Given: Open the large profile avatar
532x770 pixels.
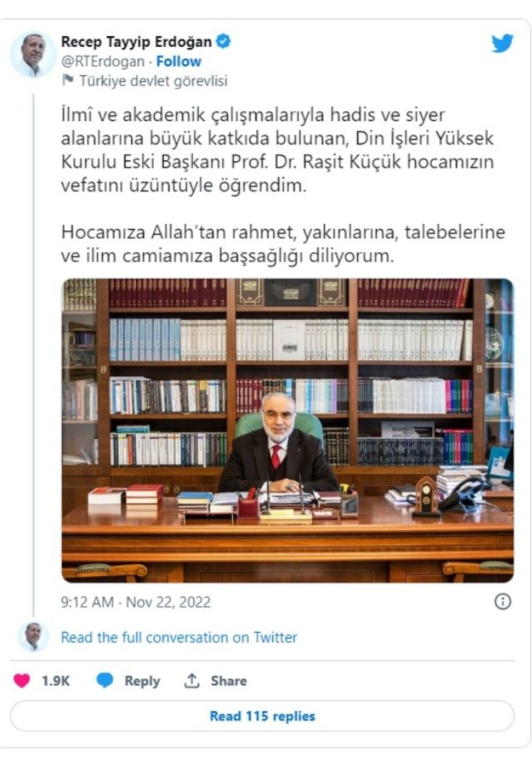Looking at the screenshot, I should click(x=33, y=55).
